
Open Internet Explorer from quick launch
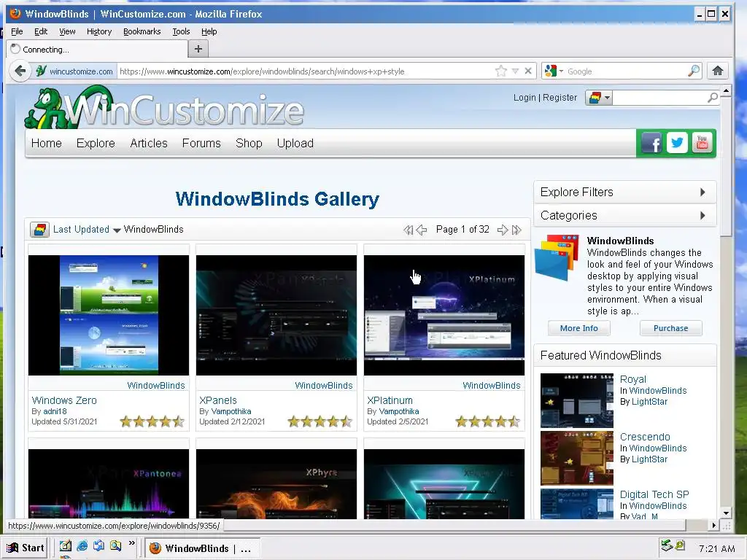[x=82, y=545]
